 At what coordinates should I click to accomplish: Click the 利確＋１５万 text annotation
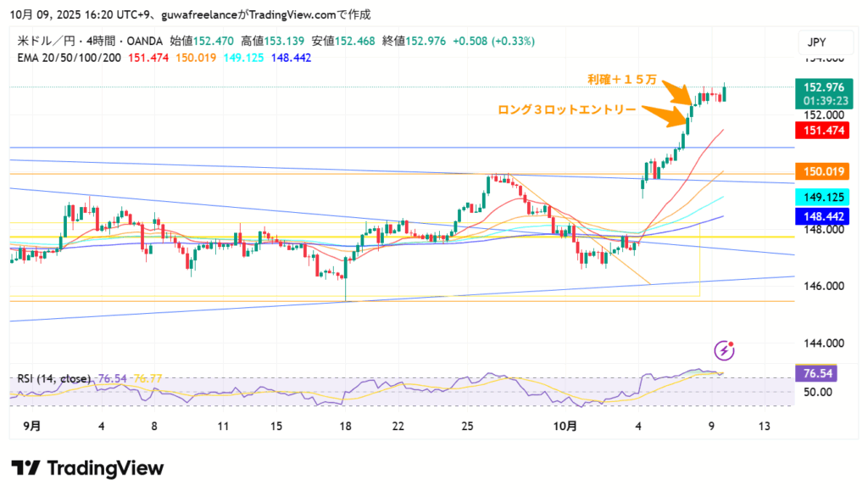[622, 79]
